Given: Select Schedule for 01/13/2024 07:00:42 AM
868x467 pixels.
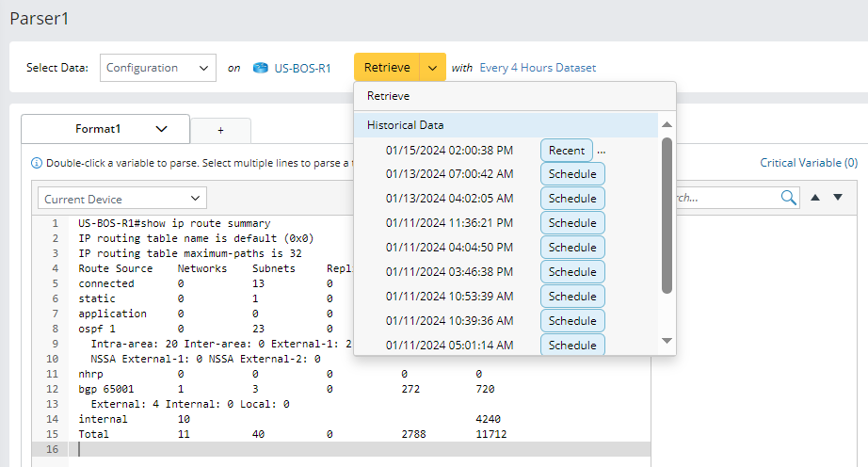Looking at the screenshot, I should pyautogui.click(x=572, y=174).
